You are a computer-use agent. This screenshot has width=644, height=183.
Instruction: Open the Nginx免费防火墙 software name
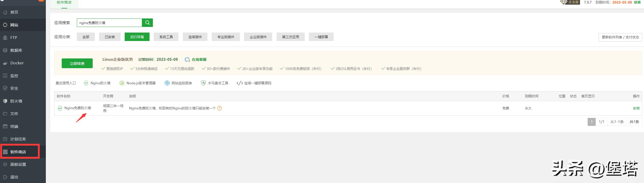[x=78, y=108]
